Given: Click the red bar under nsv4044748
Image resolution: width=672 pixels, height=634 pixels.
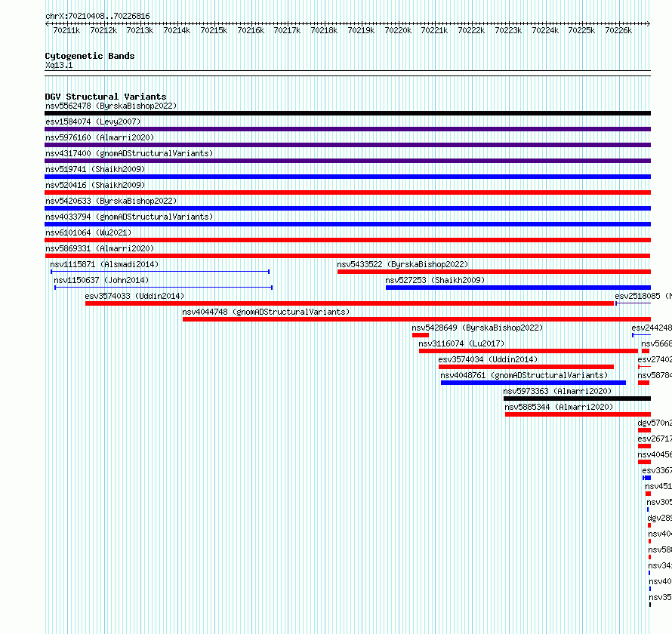Looking at the screenshot, I should point(417,319).
